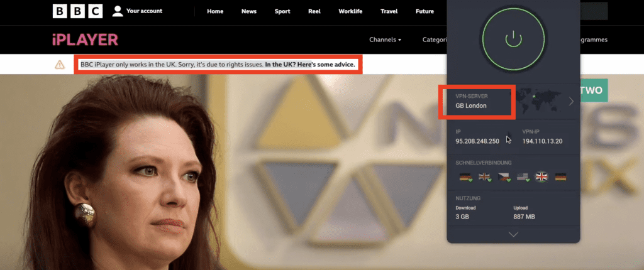Screen dimensions: 644x270
Task: Click the world map in VPN panel
Action: point(538,101)
